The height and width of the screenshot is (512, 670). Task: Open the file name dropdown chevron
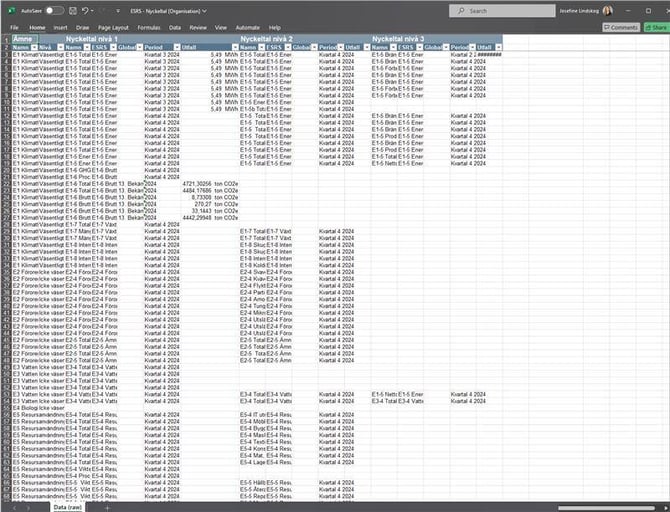coord(204,11)
